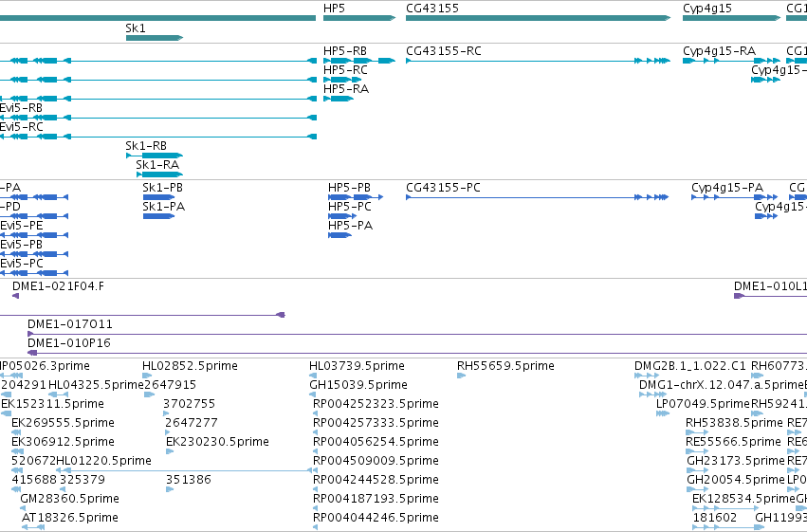This screenshot has width=807, height=532.
Task: Click the HP5-RC transcript label
Action: (345, 70)
